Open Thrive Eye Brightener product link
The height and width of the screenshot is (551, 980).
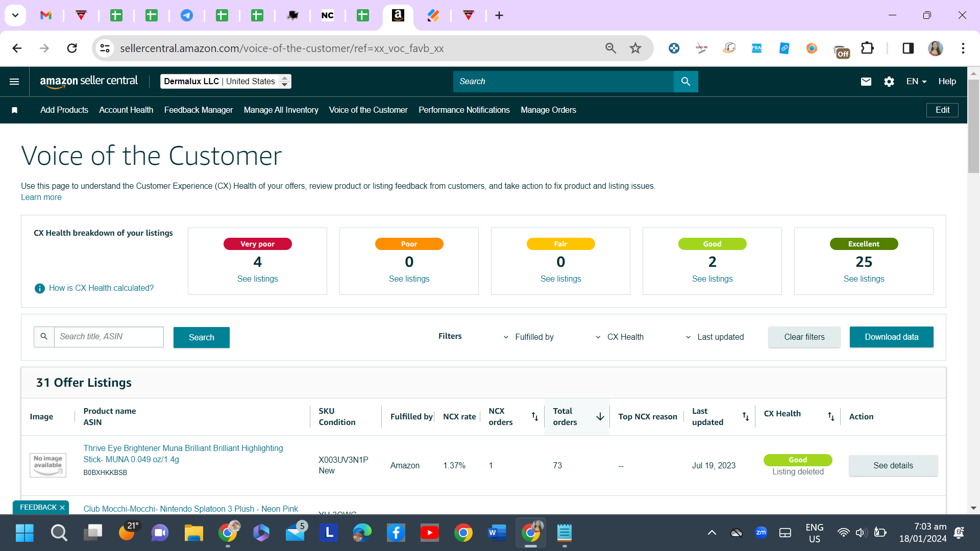click(183, 454)
